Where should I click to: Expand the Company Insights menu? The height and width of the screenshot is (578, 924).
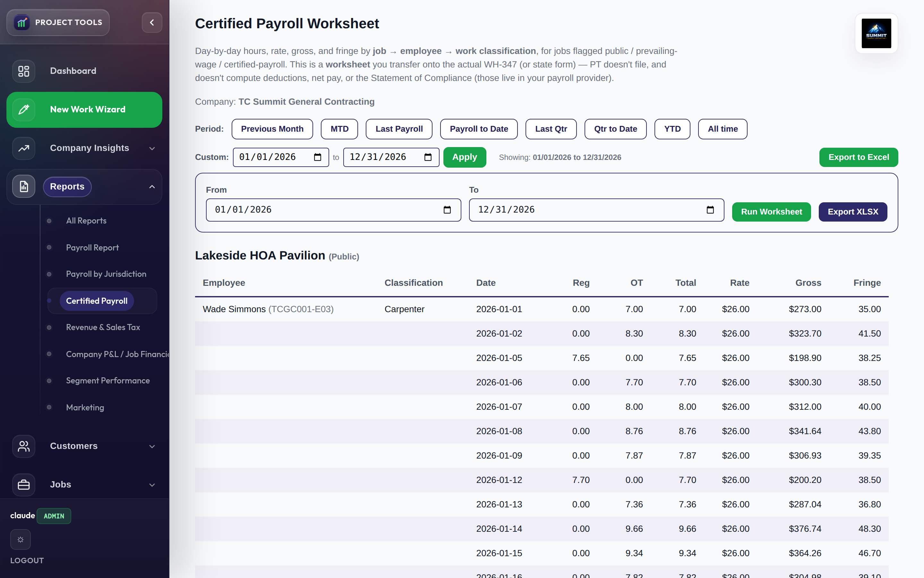(x=152, y=148)
